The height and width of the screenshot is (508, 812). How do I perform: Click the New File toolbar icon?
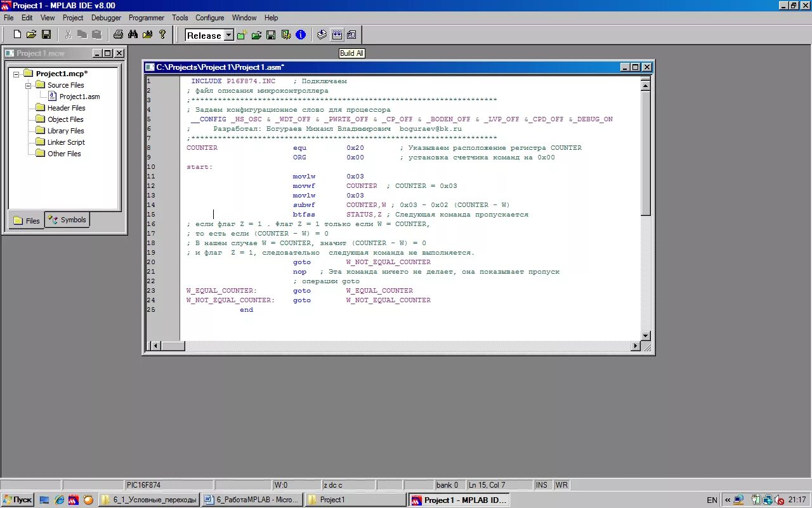pyautogui.click(x=17, y=35)
